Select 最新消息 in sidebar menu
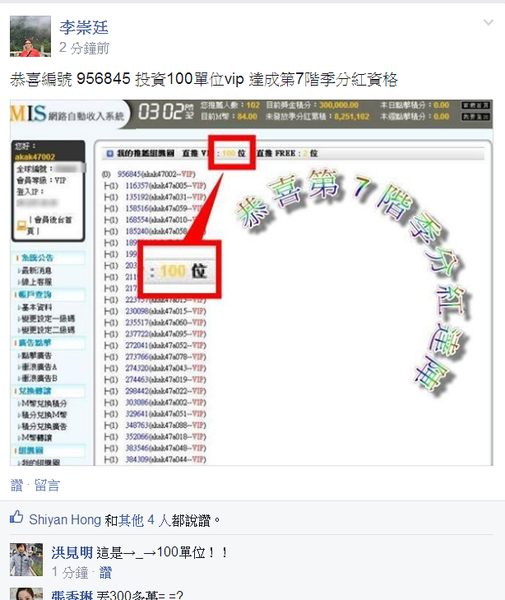The image size is (505, 600). [x=36, y=271]
